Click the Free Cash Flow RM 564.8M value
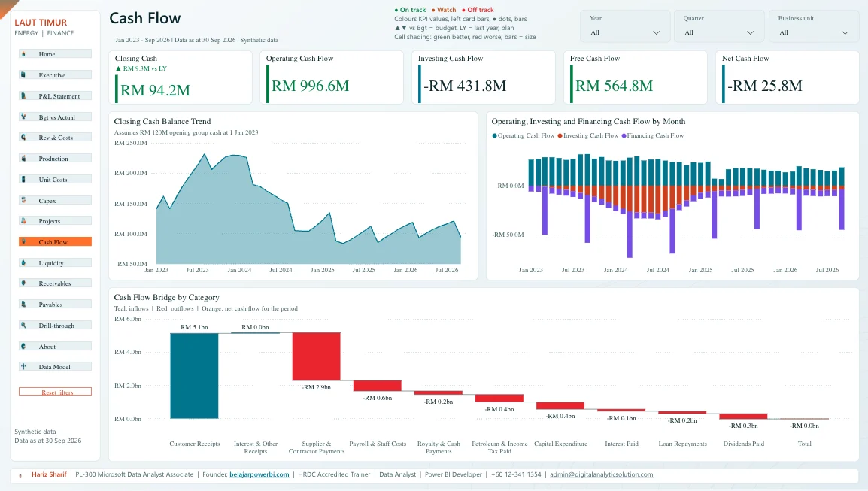The width and height of the screenshot is (868, 491). coord(614,86)
